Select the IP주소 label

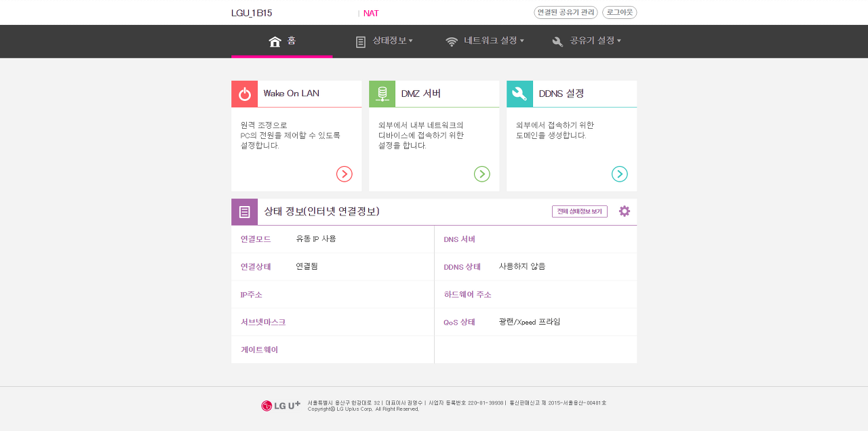click(252, 295)
